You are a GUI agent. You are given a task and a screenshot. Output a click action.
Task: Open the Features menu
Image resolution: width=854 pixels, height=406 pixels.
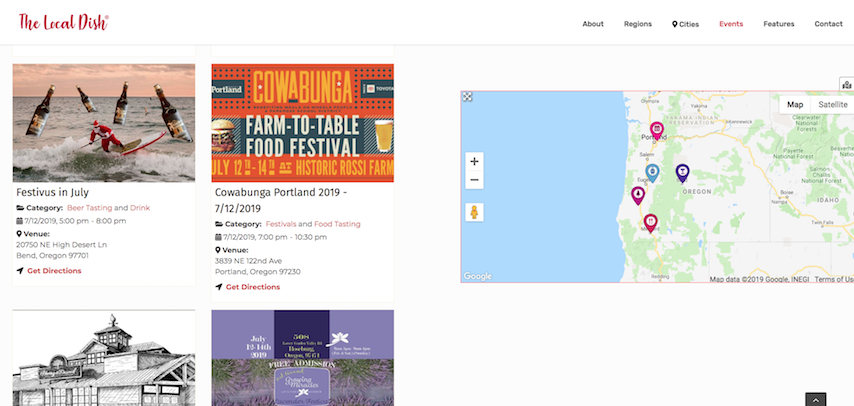tap(778, 24)
